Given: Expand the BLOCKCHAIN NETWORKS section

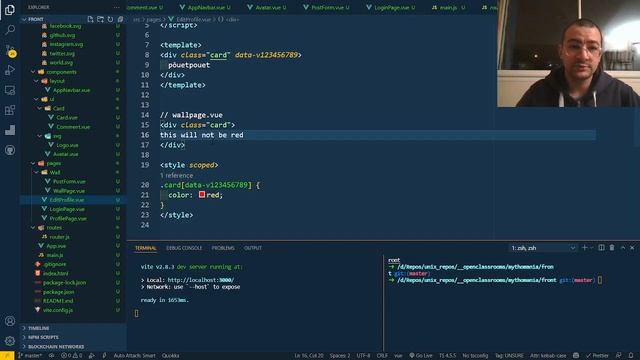Looking at the screenshot, I should tap(56, 347).
